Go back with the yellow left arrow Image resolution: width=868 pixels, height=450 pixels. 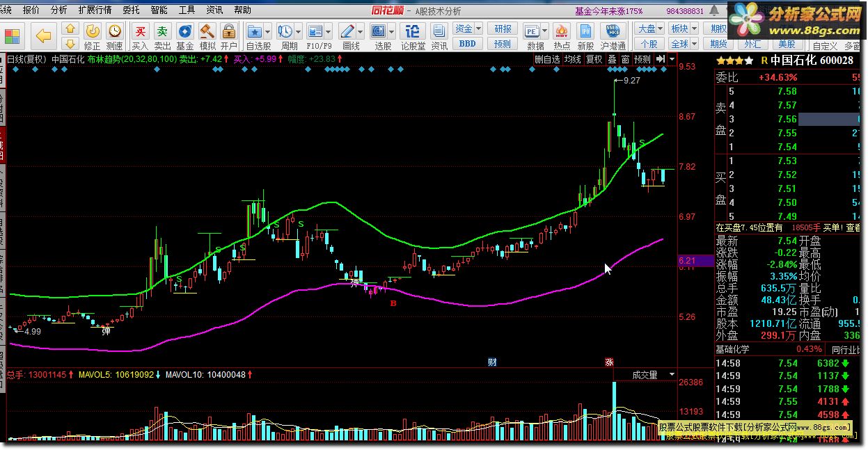click(x=44, y=35)
